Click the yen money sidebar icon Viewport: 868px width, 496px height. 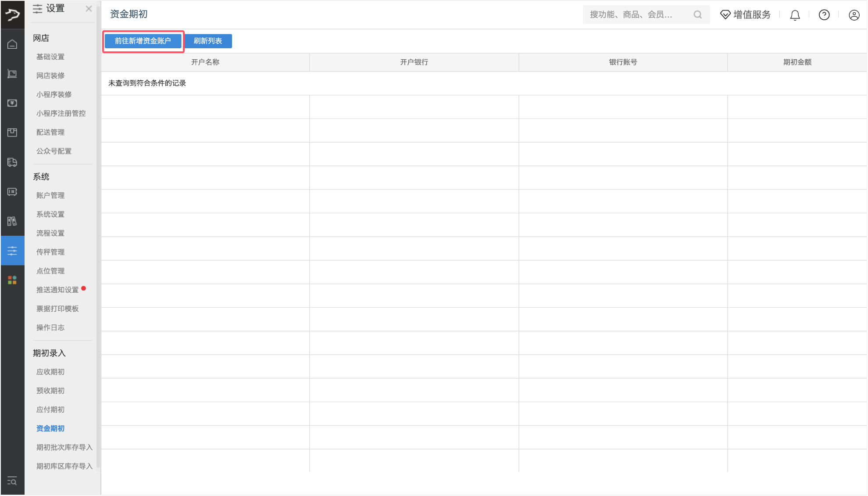click(12, 103)
